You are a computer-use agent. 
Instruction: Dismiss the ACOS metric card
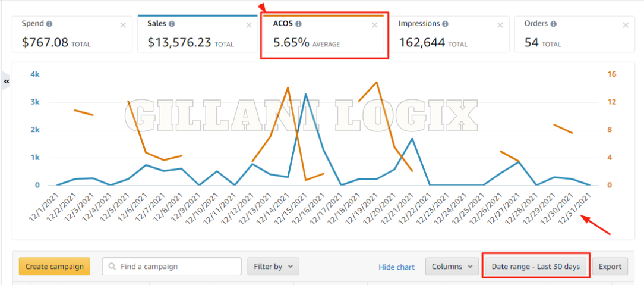374,25
